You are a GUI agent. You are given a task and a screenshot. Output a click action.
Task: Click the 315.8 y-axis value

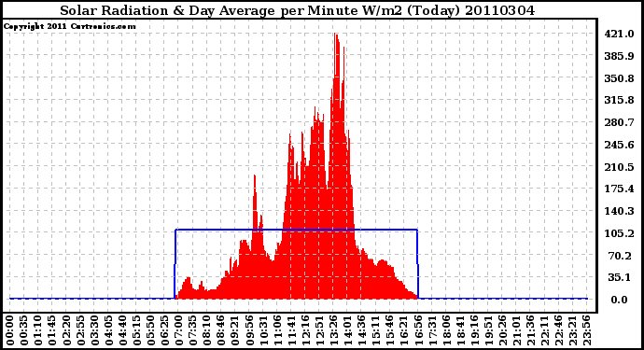[619, 100]
